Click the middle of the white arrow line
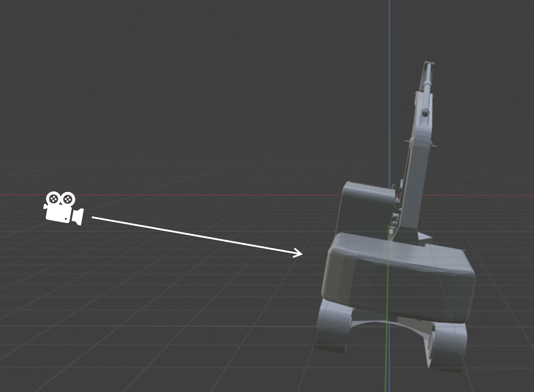This screenshot has width=534, height=392. (197, 236)
